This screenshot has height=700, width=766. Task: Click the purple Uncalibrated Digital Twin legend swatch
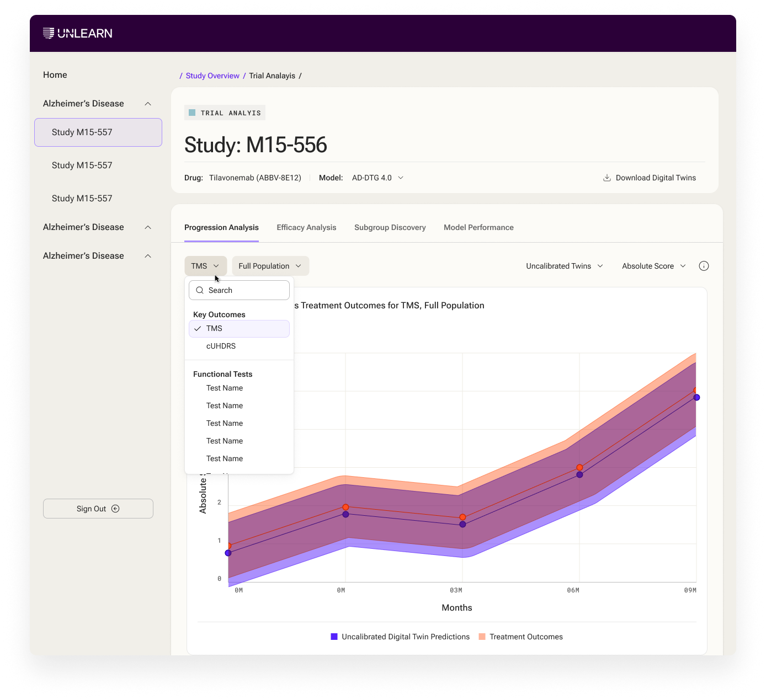point(334,637)
